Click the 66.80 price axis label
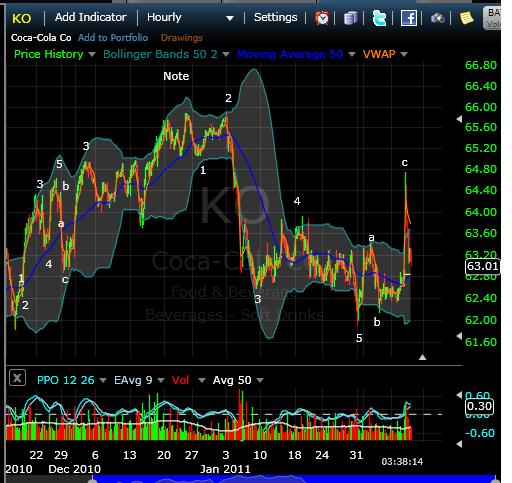The height and width of the screenshot is (483, 512). 481,65
